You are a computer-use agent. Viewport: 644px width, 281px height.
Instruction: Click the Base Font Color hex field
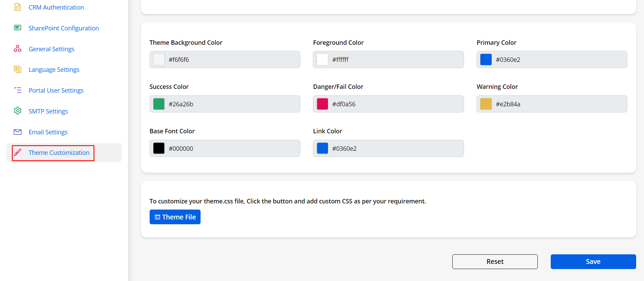[232, 148]
